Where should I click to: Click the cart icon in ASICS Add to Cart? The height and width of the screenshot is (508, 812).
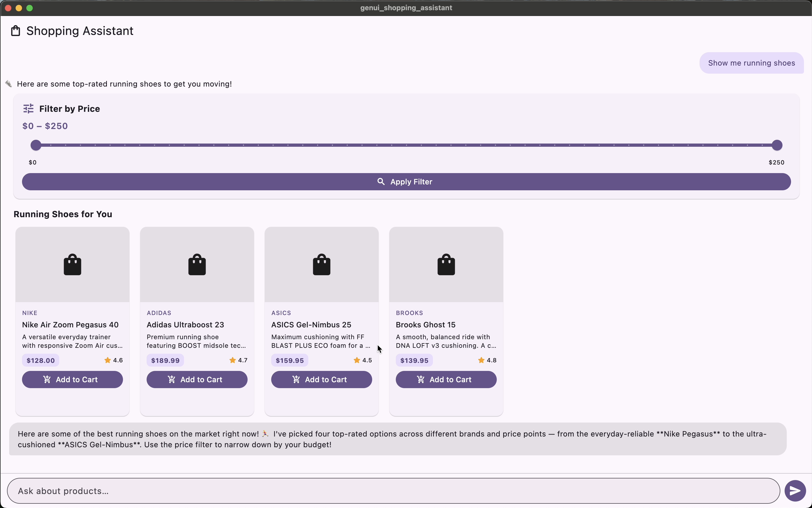296,379
